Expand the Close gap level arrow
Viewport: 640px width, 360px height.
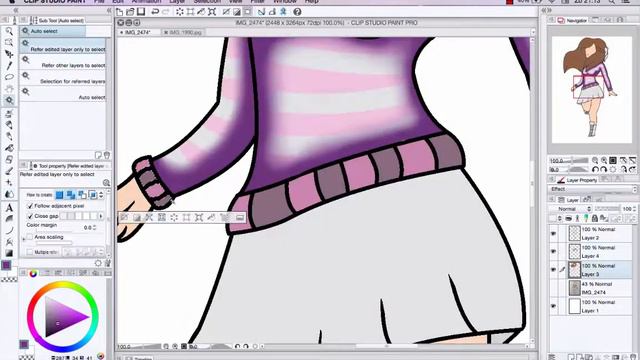click(x=102, y=216)
